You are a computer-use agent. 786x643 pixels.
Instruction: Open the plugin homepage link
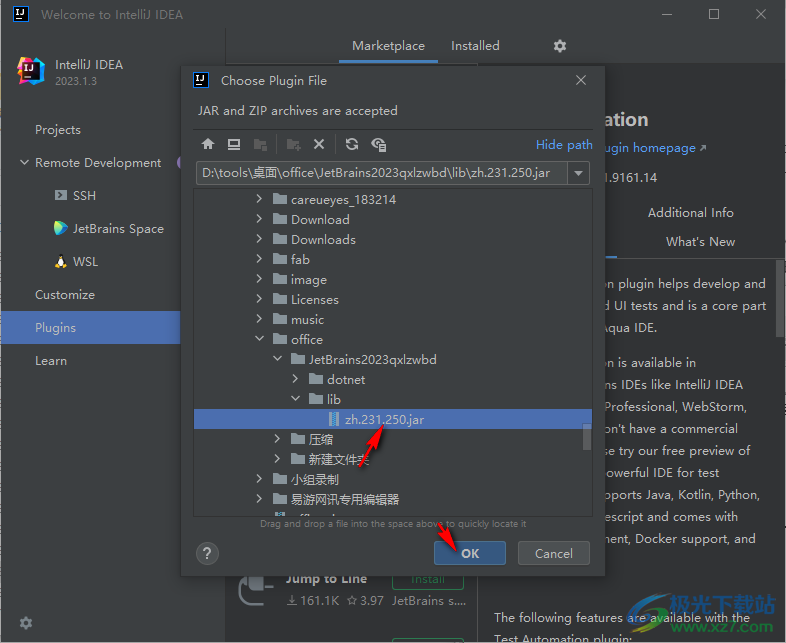click(655, 148)
